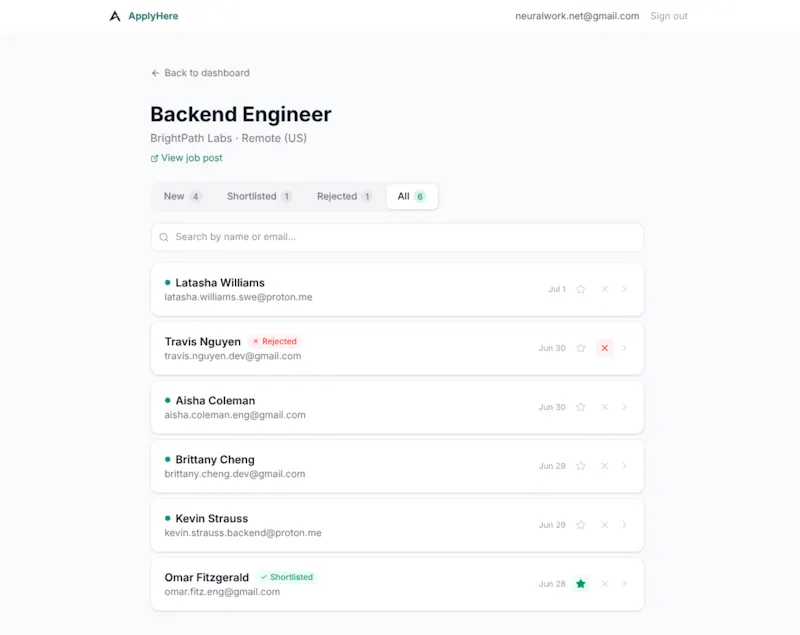Switch to the New tab

point(182,196)
